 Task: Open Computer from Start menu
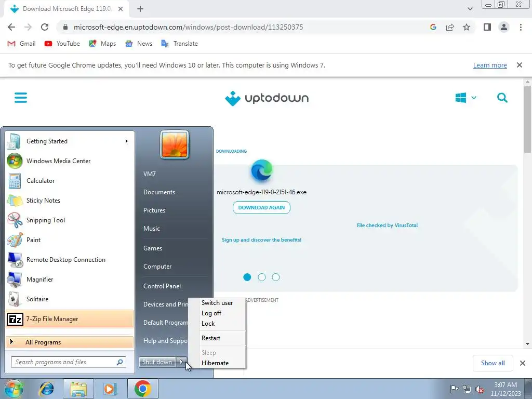pos(157,267)
